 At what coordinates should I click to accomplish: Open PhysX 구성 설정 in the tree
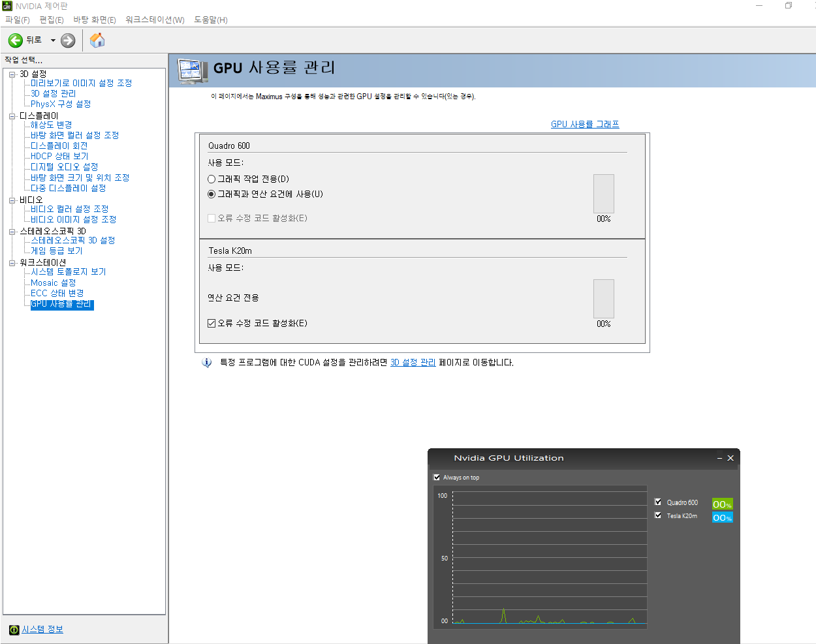click(x=61, y=104)
